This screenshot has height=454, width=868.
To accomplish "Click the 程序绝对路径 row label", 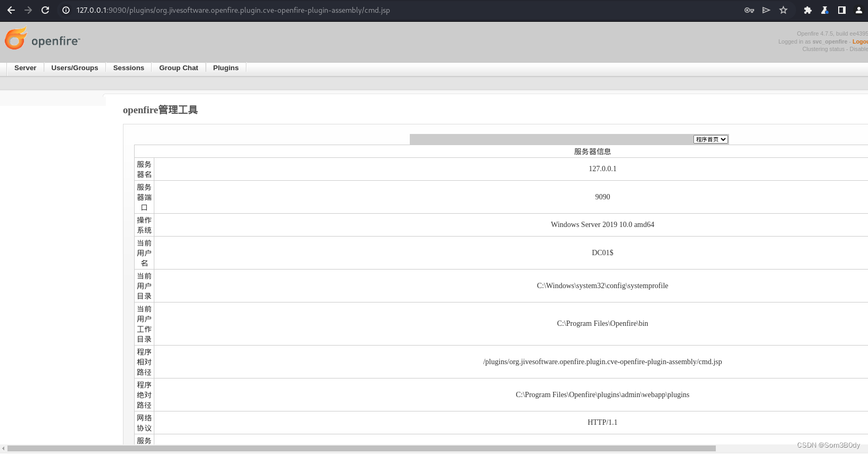I will coord(144,395).
